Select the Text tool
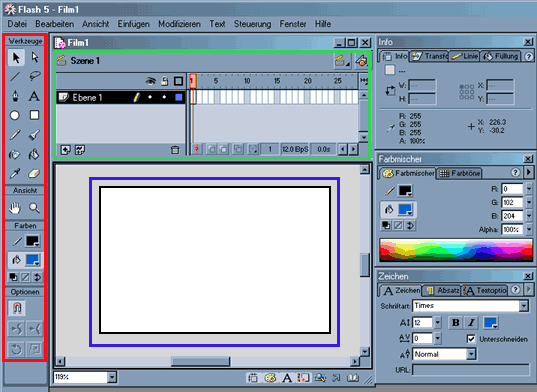The image size is (537, 392). 34,96
